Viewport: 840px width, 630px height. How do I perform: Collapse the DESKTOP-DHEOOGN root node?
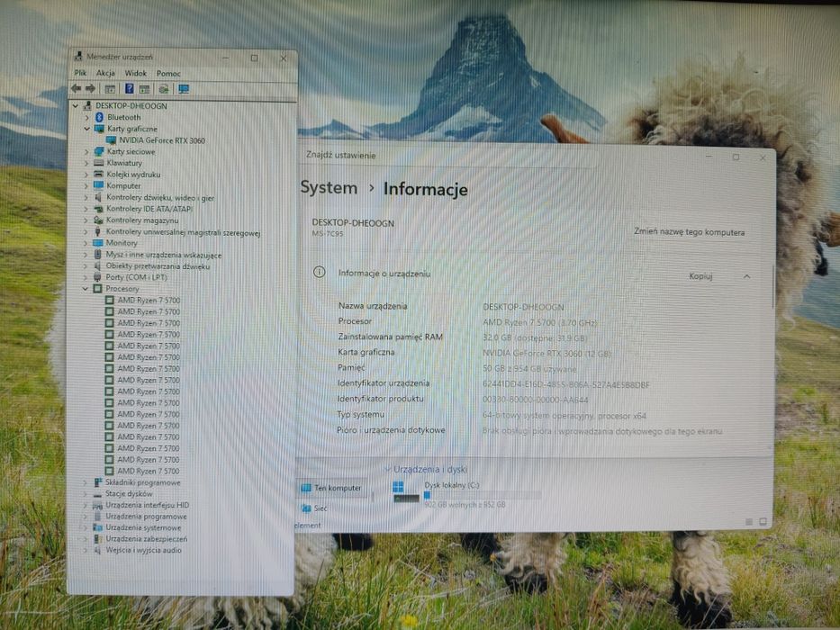76,105
